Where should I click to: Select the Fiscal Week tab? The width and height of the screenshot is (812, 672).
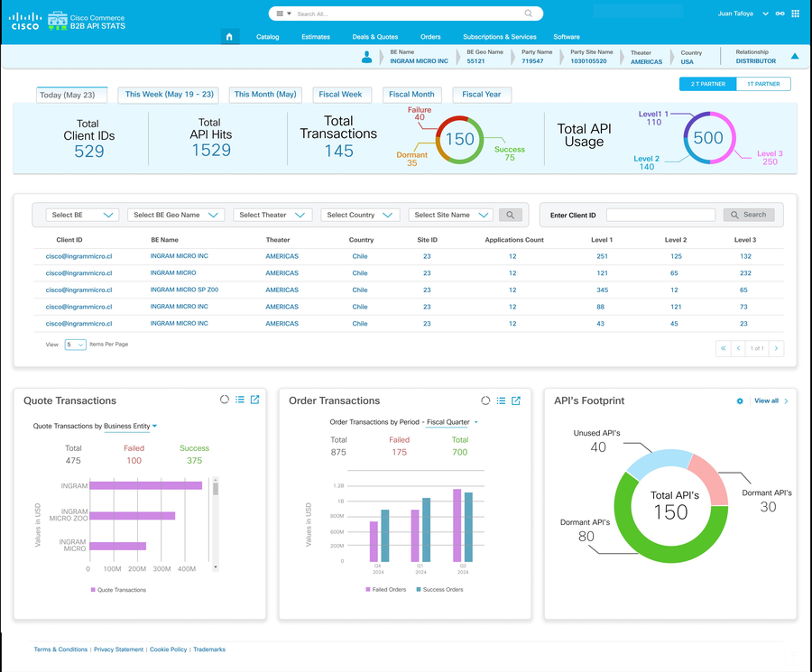click(x=342, y=95)
